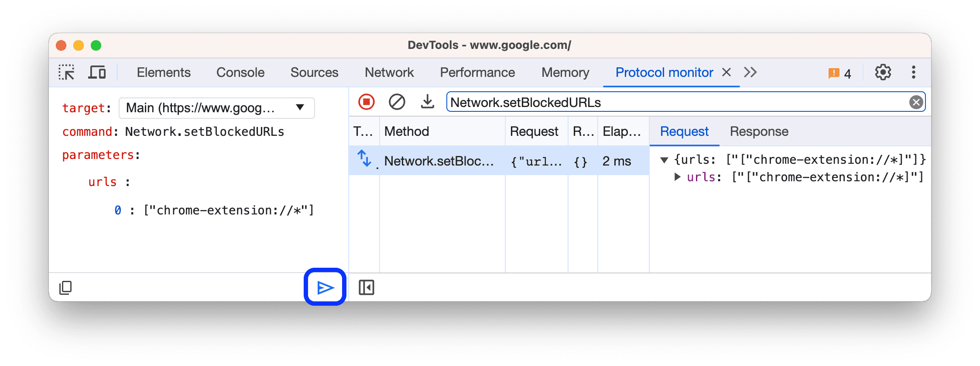Send the Network.setBlockedURLs command
Image resolution: width=980 pixels, height=366 pixels.
click(325, 287)
